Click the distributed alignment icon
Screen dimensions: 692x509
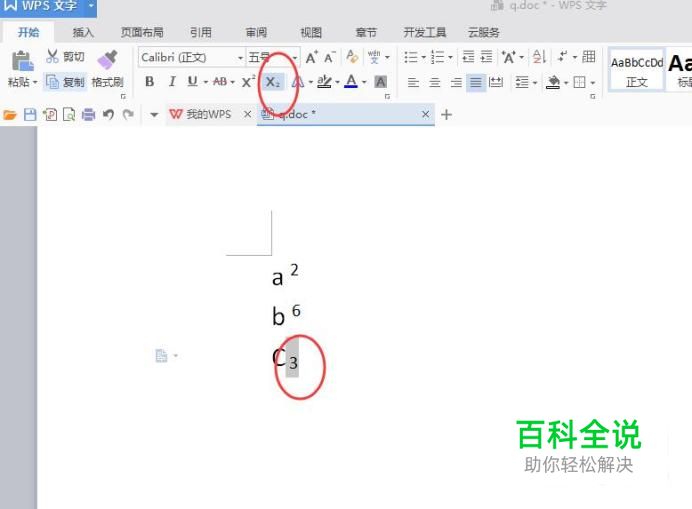pyautogui.click(x=496, y=82)
